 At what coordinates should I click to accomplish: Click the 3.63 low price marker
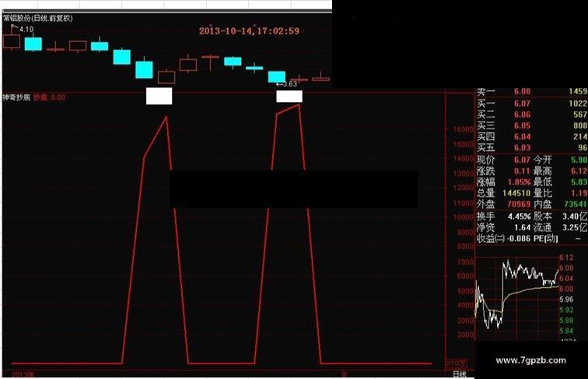point(290,84)
